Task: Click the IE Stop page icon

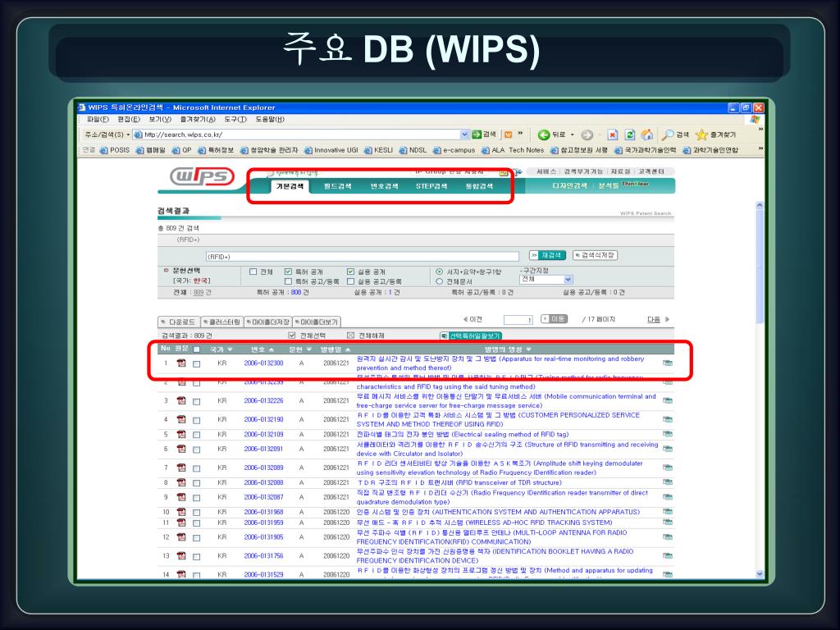Action: [613, 135]
